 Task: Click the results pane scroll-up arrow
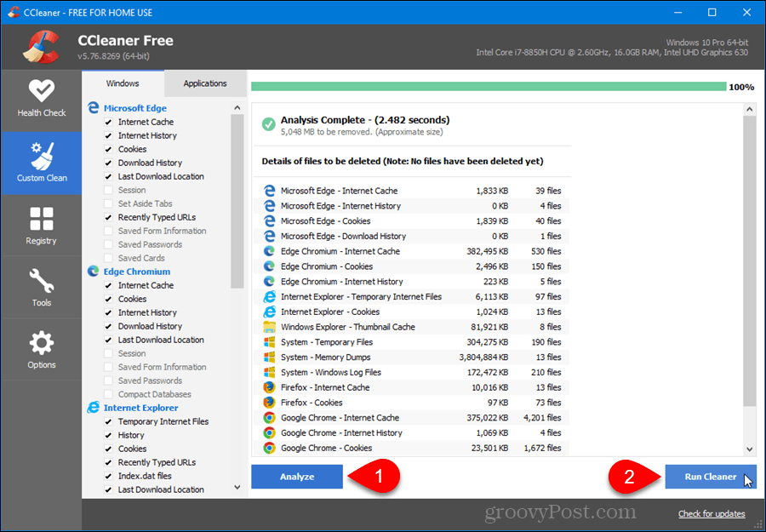pos(750,110)
